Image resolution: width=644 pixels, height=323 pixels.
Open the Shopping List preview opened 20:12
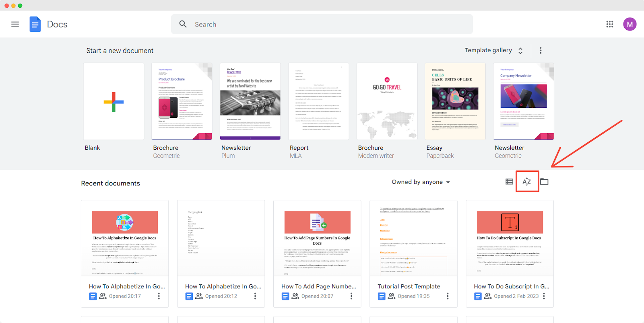point(221,238)
